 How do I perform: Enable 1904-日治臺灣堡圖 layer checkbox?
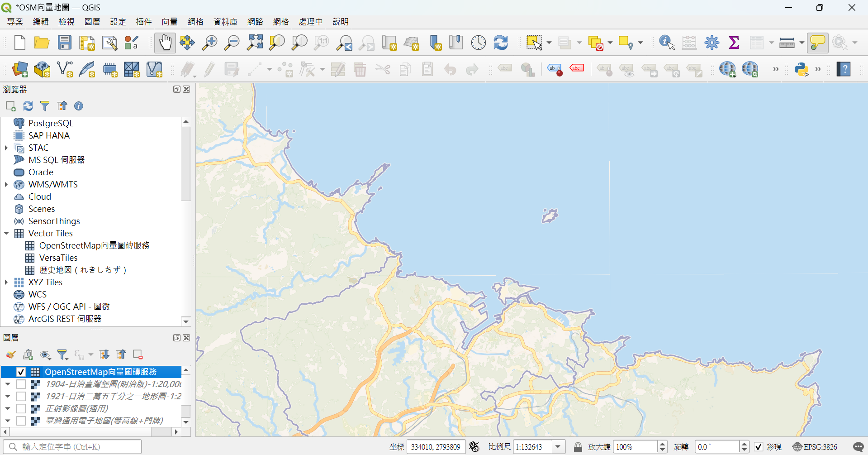pyautogui.click(x=21, y=384)
